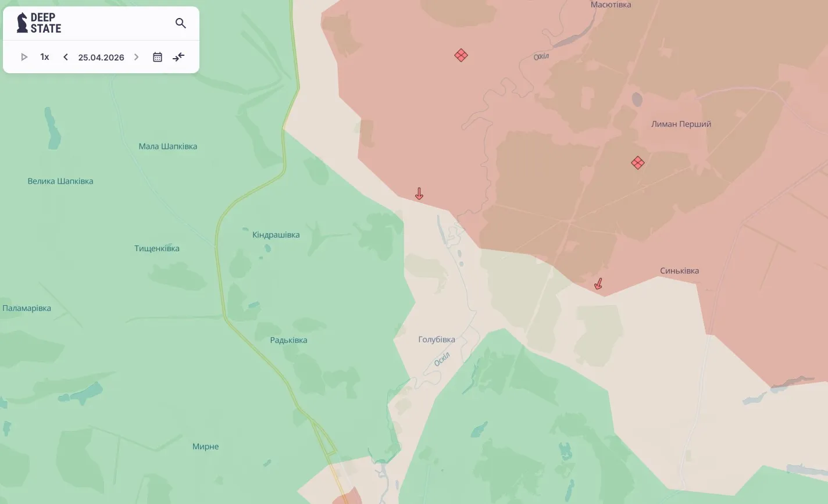Click unit marker below Лиман Перший

coord(638,163)
